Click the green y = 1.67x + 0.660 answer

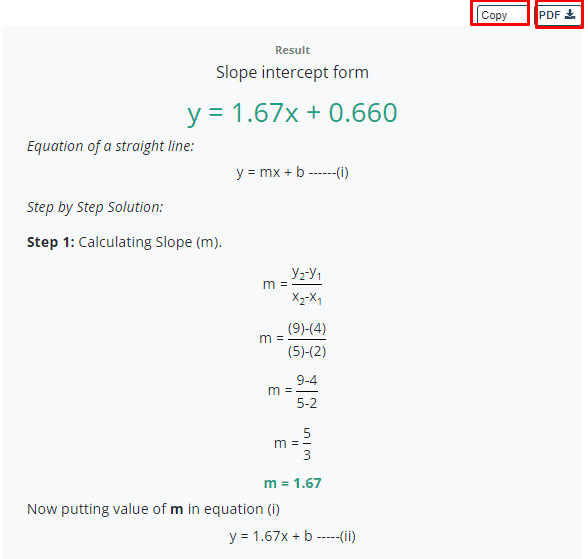point(292,113)
